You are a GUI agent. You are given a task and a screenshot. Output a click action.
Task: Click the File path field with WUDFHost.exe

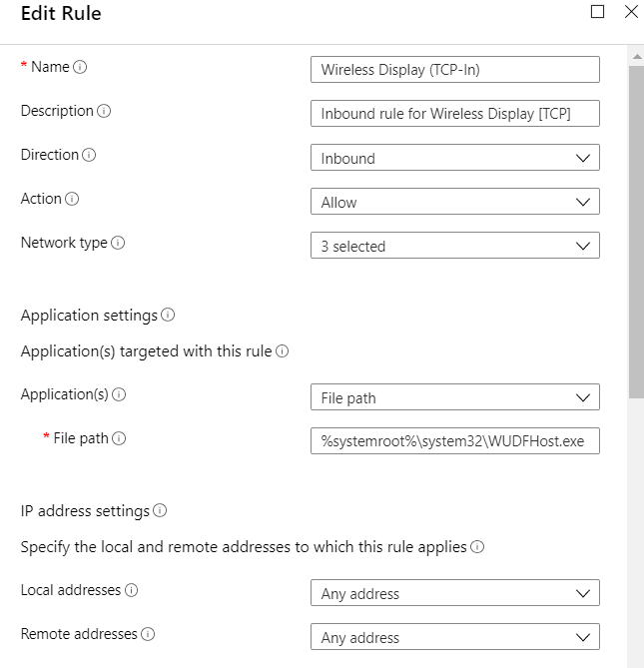[x=455, y=441]
